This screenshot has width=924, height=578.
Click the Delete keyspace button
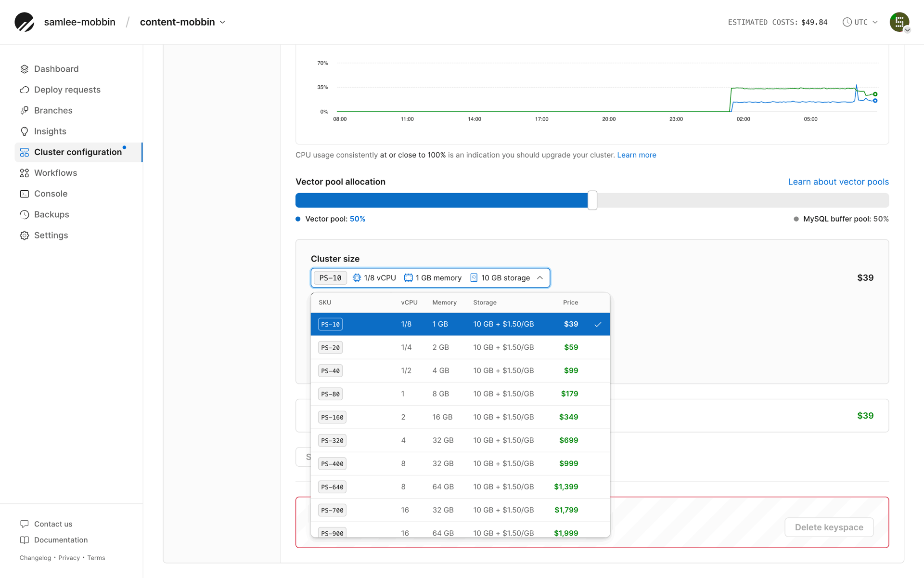pyautogui.click(x=829, y=527)
